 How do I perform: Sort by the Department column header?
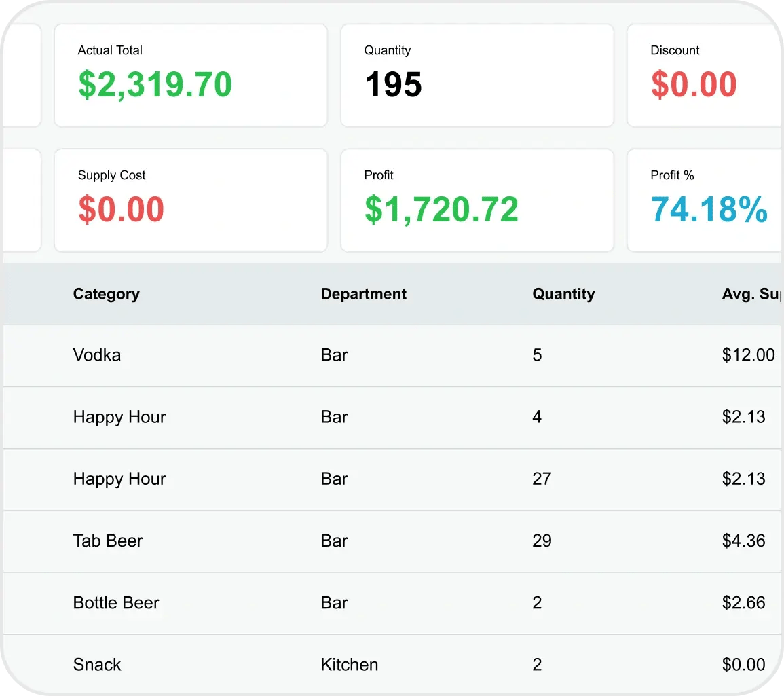(363, 294)
